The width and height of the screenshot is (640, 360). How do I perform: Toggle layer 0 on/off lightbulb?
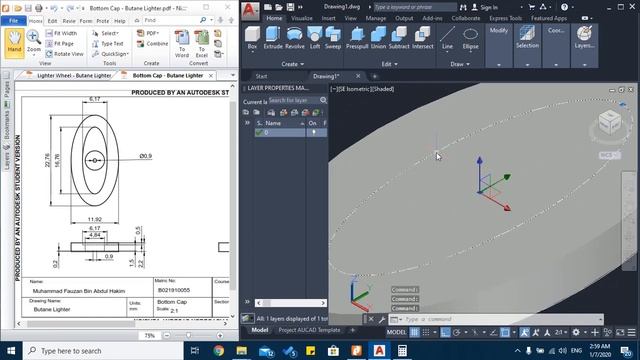[313, 132]
